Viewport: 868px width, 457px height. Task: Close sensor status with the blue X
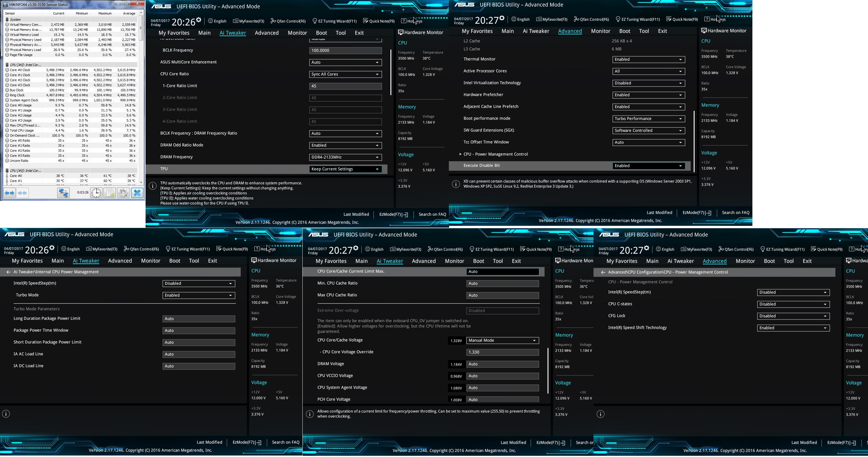(x=137, y=193)
